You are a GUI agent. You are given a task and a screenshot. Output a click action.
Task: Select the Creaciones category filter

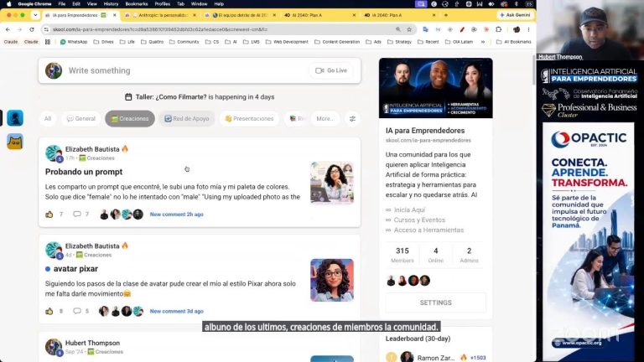[x=130, y=119]
